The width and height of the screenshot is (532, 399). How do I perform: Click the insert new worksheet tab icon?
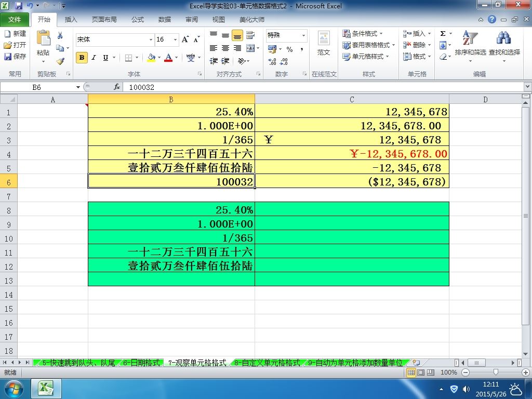pos(416,363)
